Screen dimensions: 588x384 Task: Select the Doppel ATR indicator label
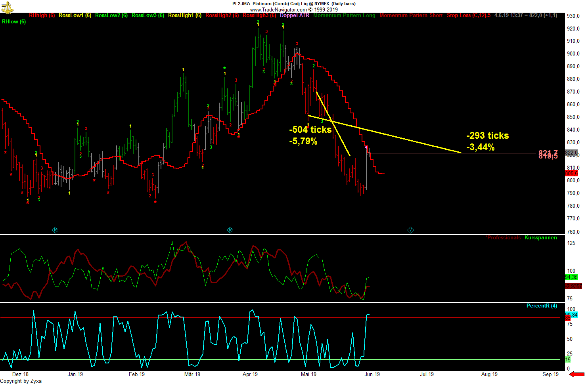[295, 15]
